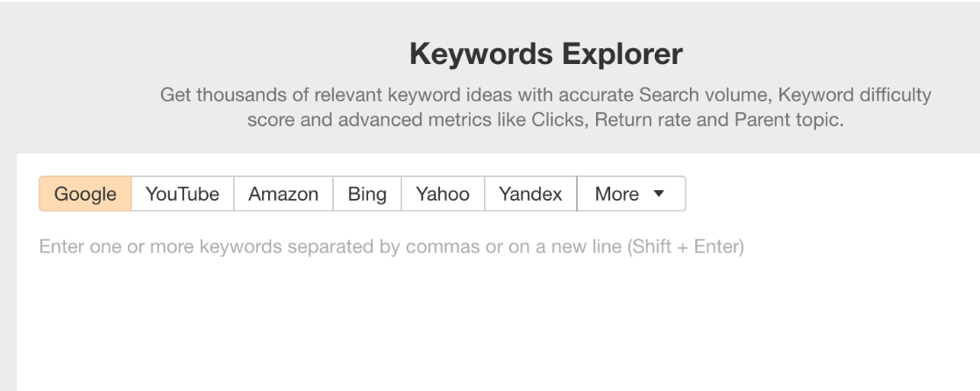980x391 pixels.
Task: Activate the highlighted Google button
Action: (85, 194)
